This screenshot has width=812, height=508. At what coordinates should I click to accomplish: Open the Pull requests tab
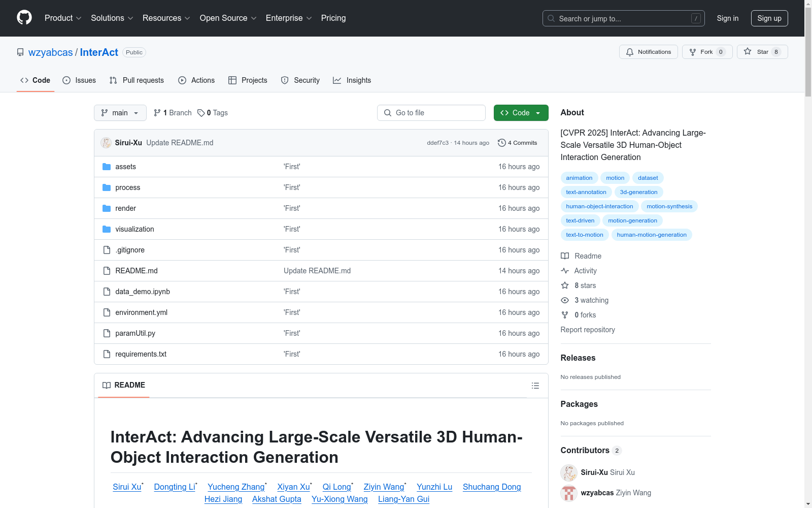click(x=137, y=80)
